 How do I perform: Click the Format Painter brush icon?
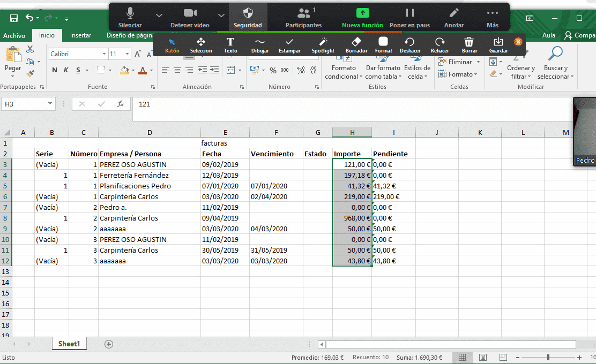(x=30, y=73)
